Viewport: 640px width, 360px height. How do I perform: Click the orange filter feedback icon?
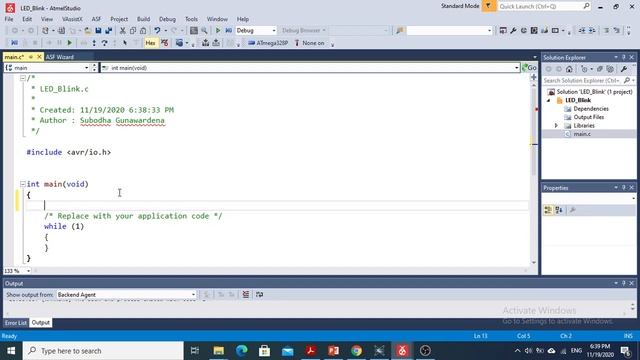[x=488, y=6]
